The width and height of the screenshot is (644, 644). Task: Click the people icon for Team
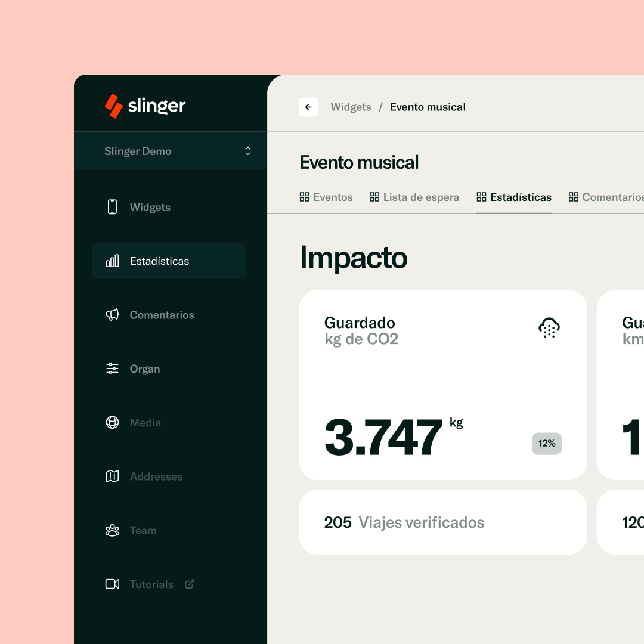click(x=112, y=530)
